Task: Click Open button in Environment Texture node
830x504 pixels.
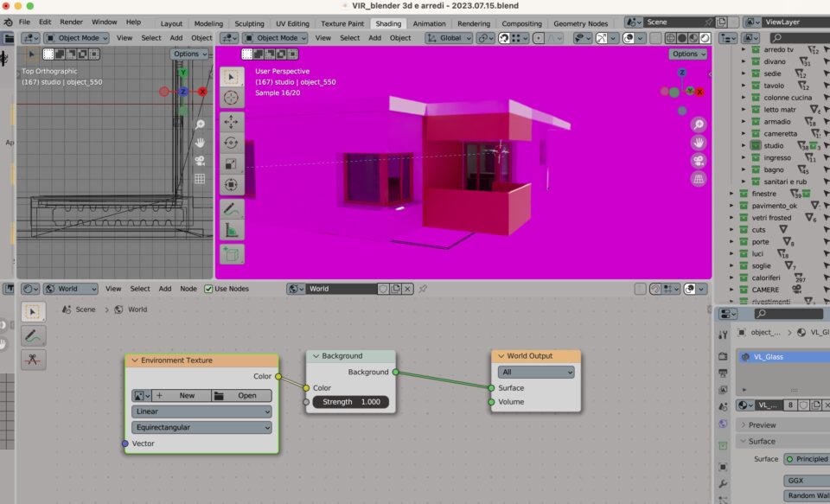Action: coord(239,395)
